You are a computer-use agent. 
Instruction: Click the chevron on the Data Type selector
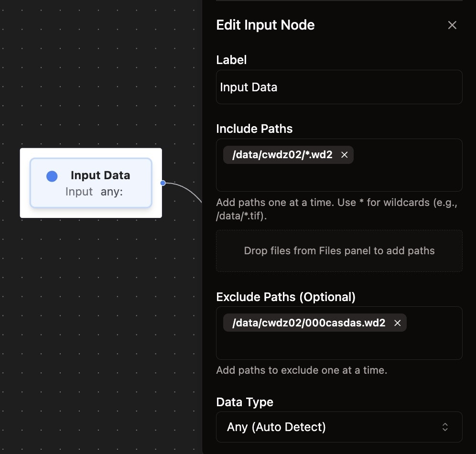point(444,427)
